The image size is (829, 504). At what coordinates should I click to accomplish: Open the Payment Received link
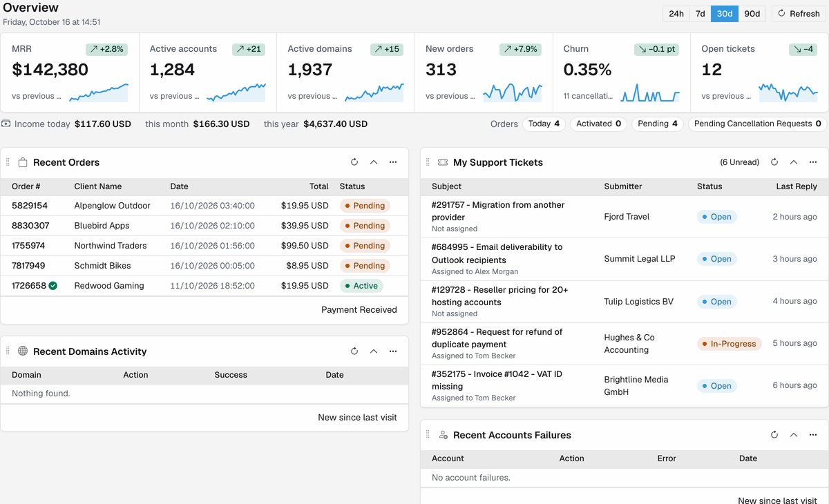pos(359,310)
